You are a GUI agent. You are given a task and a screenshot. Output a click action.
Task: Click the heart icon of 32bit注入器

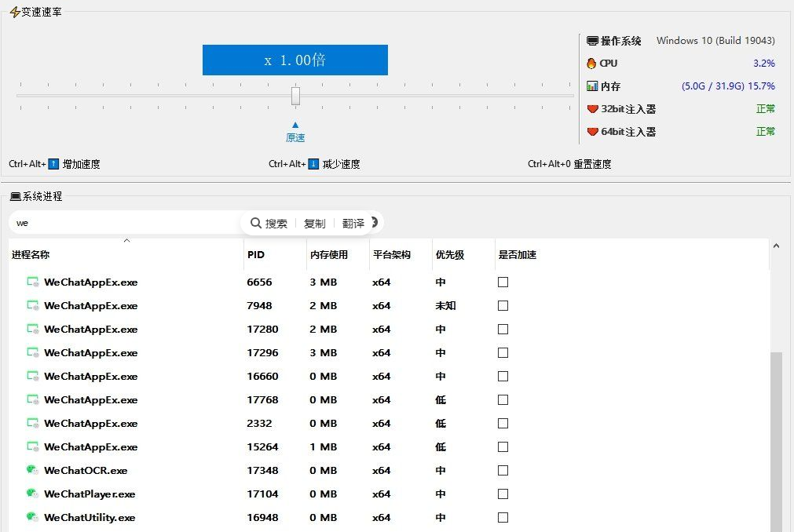tap(592, 109)
